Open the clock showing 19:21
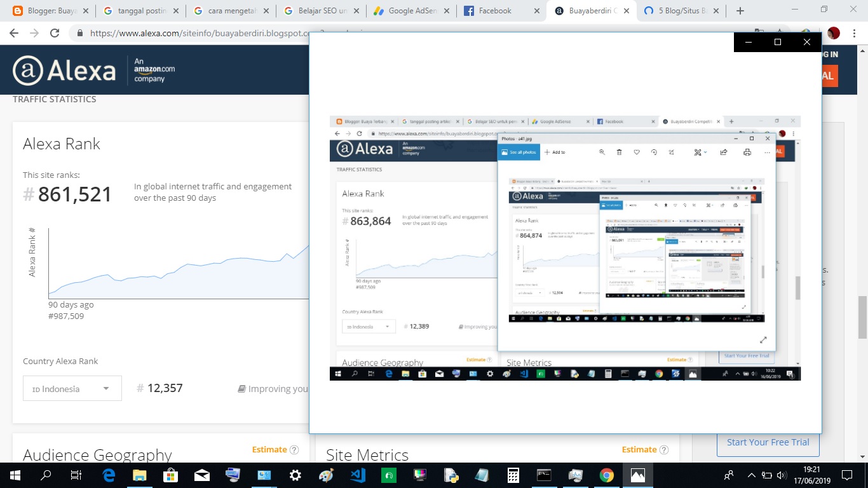Screen dimensions: 868x488 click(x=811, y=475)
